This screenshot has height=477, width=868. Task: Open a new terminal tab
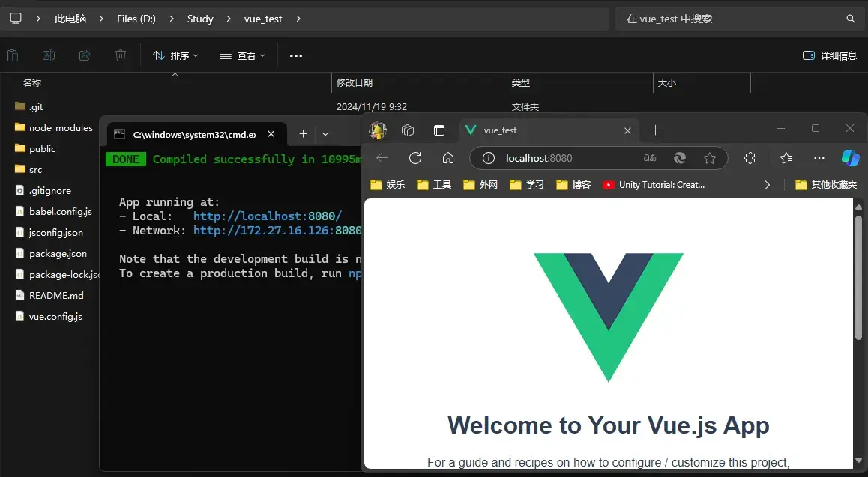303,134
